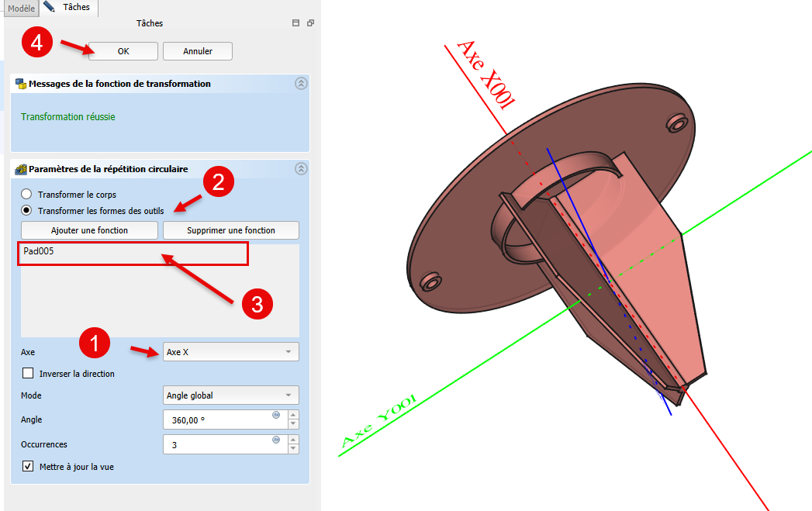Click the circular pattern parameters icon

point(21,169)
